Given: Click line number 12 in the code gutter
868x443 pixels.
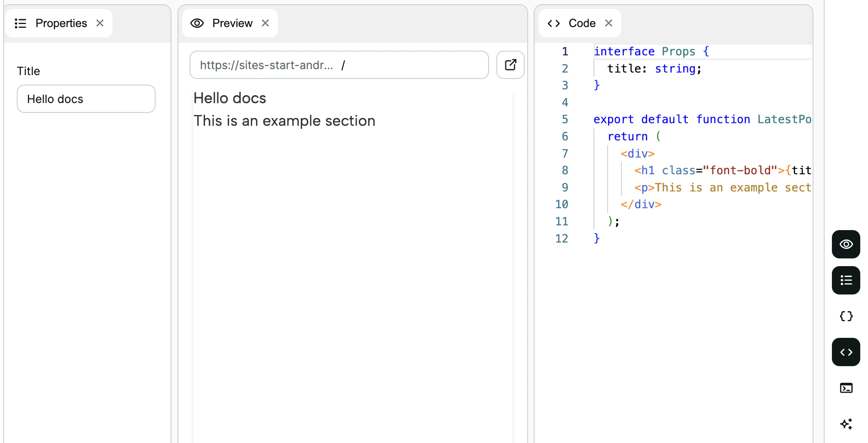Looking at the screenshot, I should tap(562, 238).
